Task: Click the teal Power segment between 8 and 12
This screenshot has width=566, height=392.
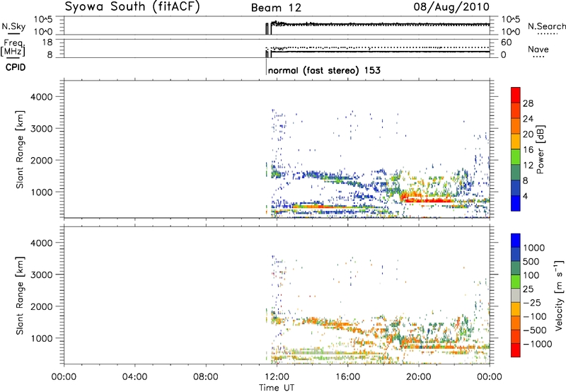Action: [516, 173]
